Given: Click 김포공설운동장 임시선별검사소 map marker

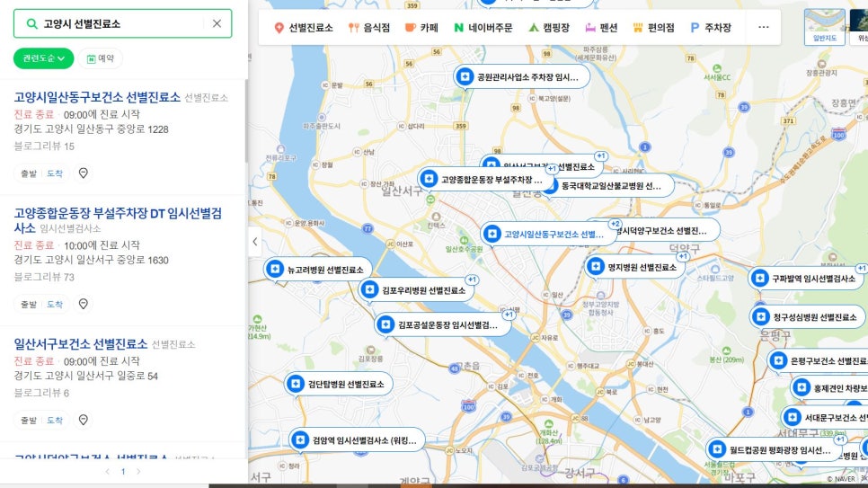Looking at the screenshot, I should [442, 324].
